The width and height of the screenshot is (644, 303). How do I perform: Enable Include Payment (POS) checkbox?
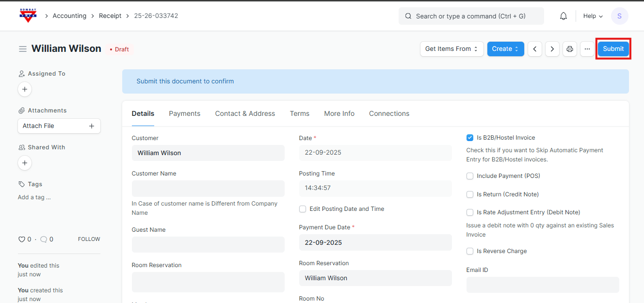(x=469, y=176)
